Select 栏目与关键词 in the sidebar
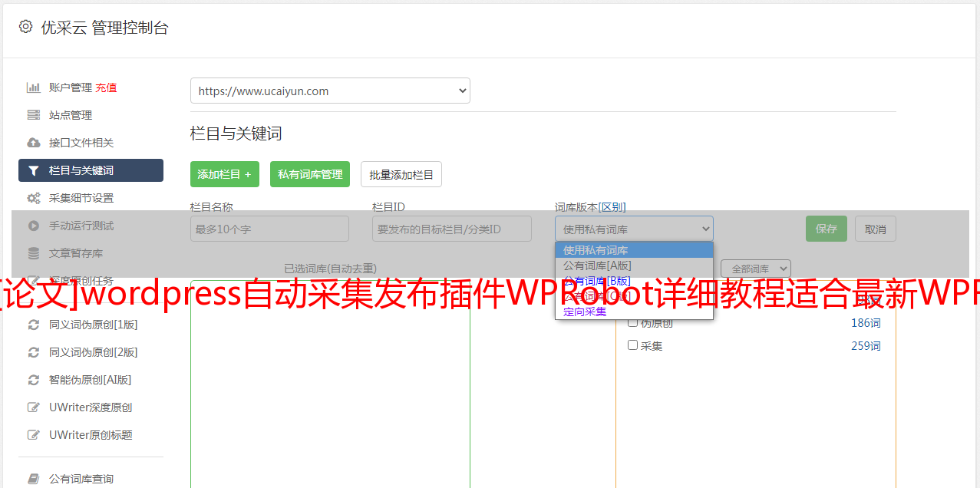980x488 pixels. (x=91, y=170)
